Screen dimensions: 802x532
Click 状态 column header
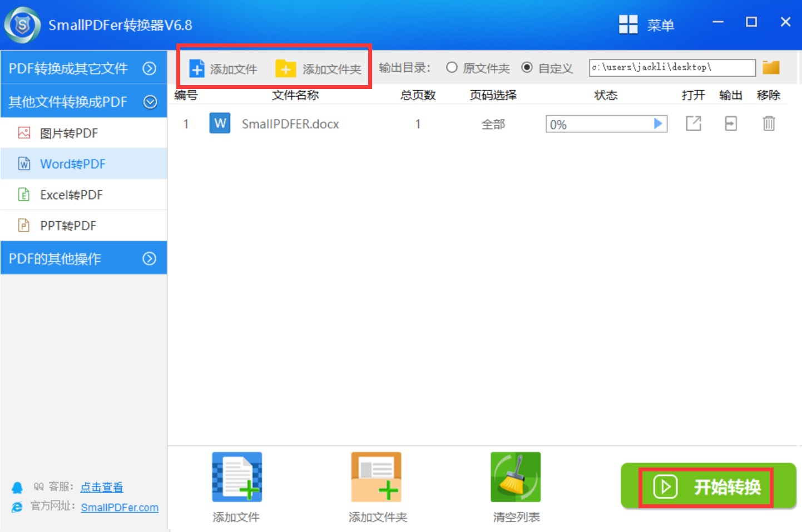tap(606, 95)
